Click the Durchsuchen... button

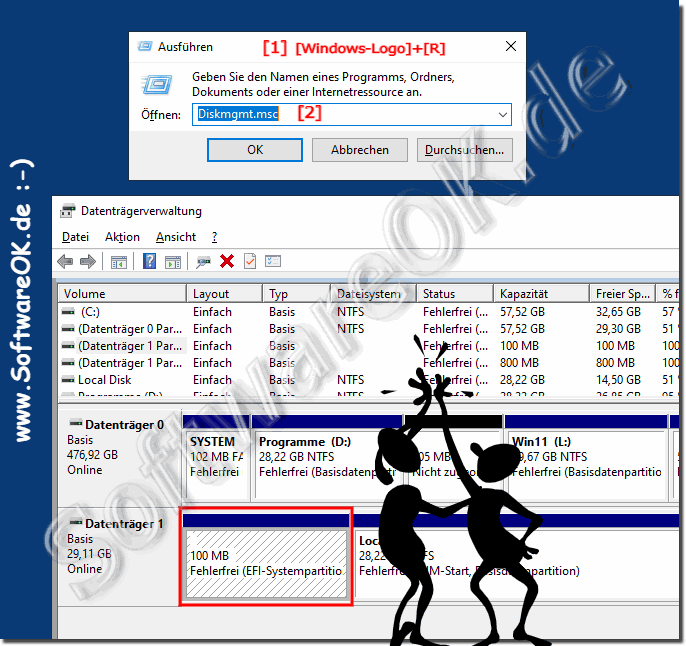click(465, 150)
